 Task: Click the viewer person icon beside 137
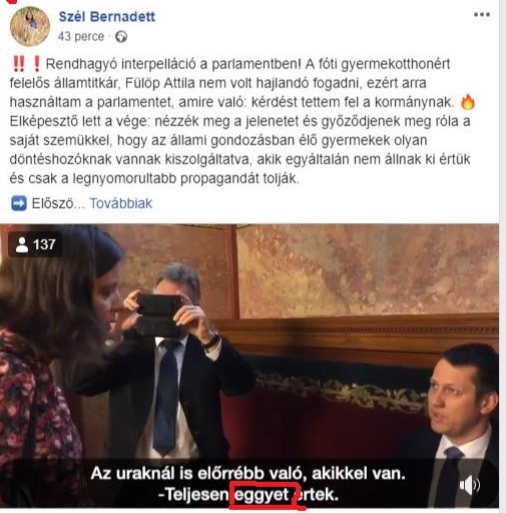22,245
